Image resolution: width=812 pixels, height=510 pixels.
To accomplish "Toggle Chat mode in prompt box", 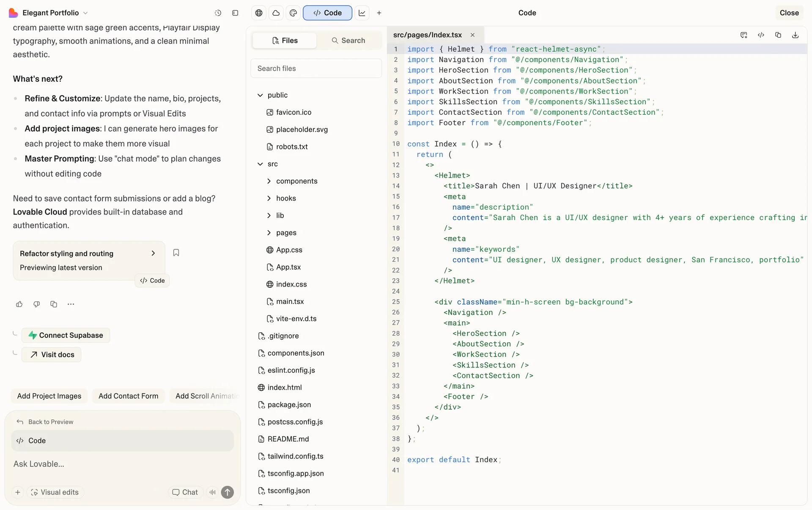I will [x=185, y=492].
